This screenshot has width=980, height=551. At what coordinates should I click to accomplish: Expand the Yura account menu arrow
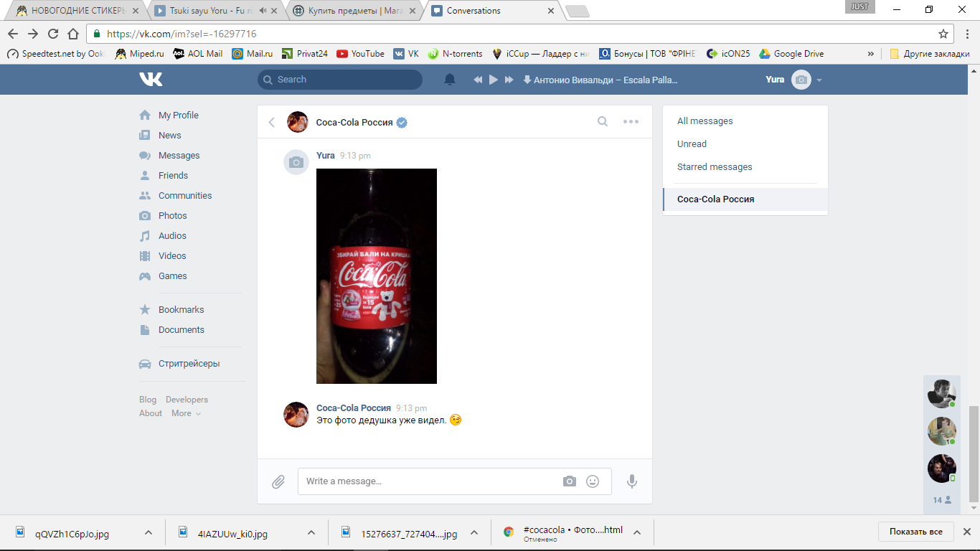[819, 80]
